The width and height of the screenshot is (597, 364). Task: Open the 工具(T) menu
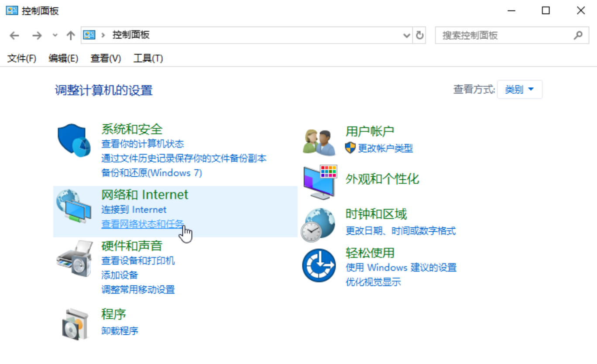(x=148, y=58)
